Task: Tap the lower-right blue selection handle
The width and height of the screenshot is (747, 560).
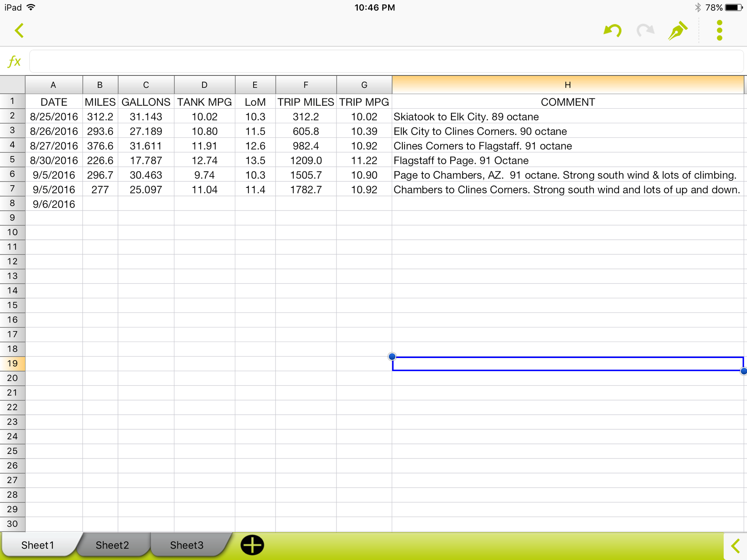Action: (743, 371)
